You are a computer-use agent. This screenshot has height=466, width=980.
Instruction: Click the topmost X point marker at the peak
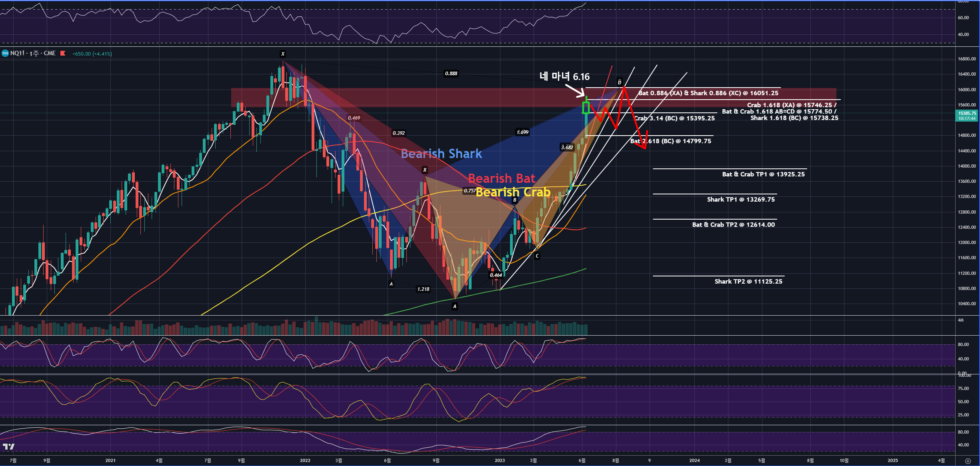tap(283, 54)
